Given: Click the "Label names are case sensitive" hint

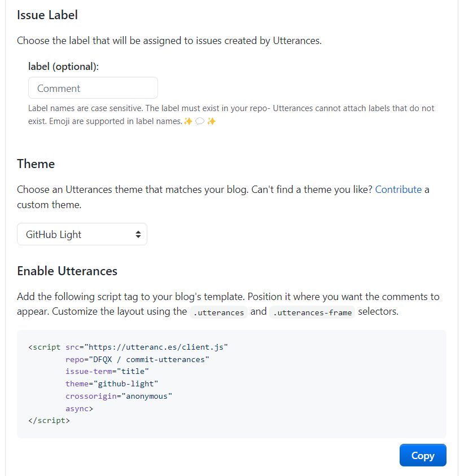Looking at the screenshot, I should pos(231,114).
